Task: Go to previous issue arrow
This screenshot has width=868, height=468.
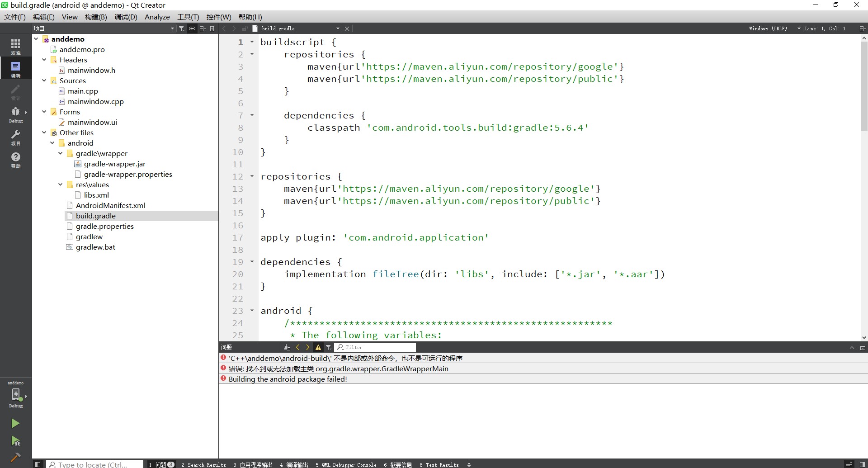Action: [297, 347]
